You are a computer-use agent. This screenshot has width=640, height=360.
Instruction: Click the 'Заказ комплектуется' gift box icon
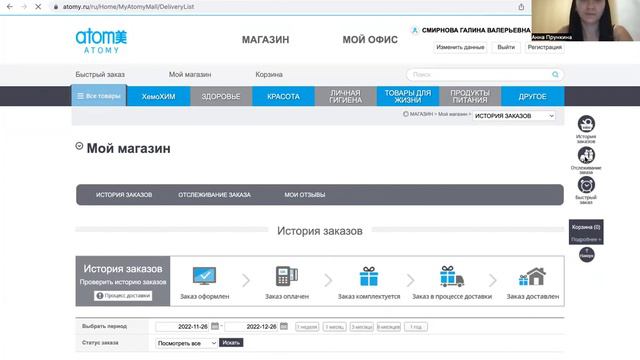369,276
